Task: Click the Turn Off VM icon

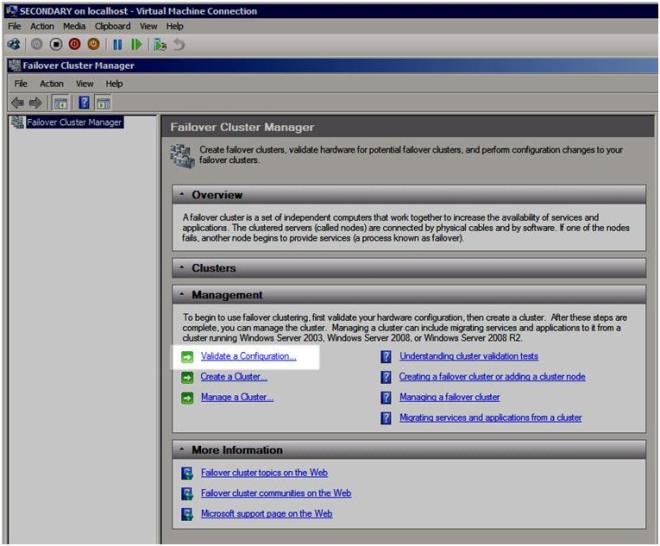Action: [x=57, y=44]
